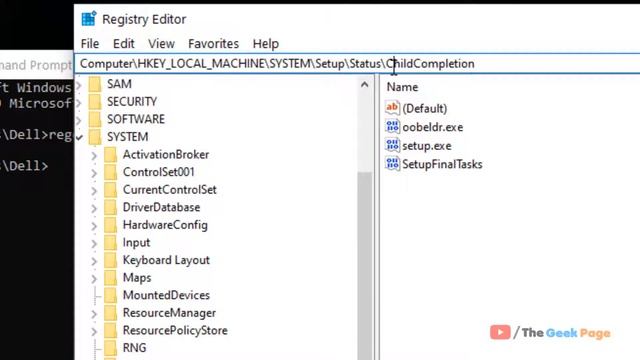Select the ControlSet001 key label
Screen dimensions: 640x360
(159, 172)
